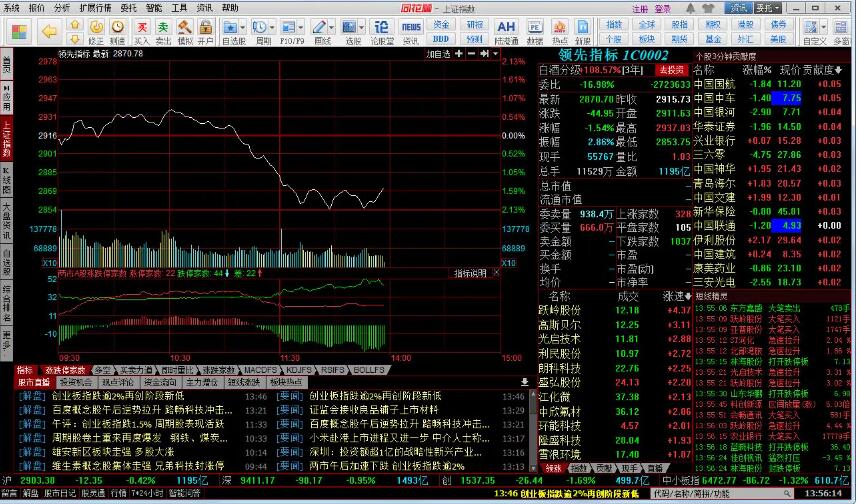860x504 pixels.
Task: Toggle the 指标说明 indicator description button
Action: [x=470, y=273]
